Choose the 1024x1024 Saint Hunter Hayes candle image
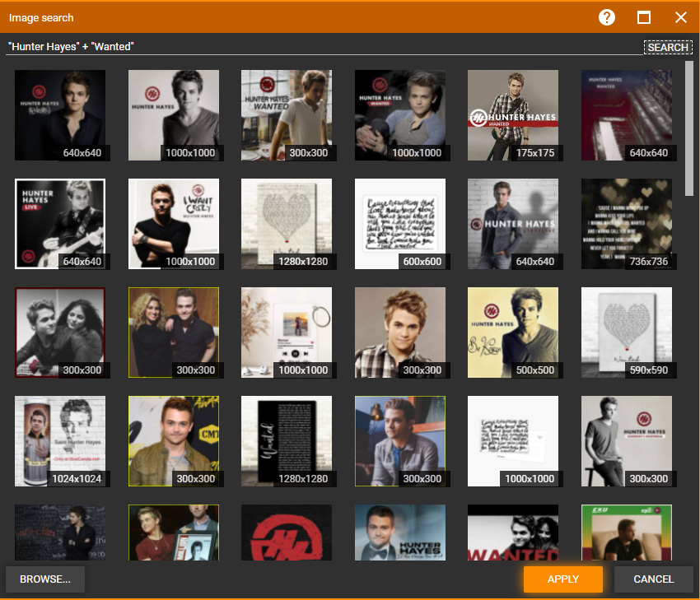Screen dimensions: 700x600 [60, 440]
